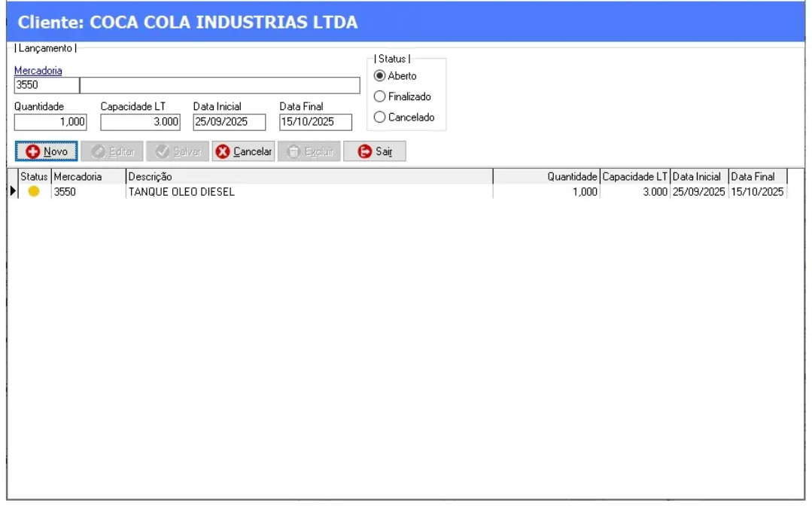The image size is (812, 506).
Task: Click the disabled Excluir button
Action: [309, 151]
